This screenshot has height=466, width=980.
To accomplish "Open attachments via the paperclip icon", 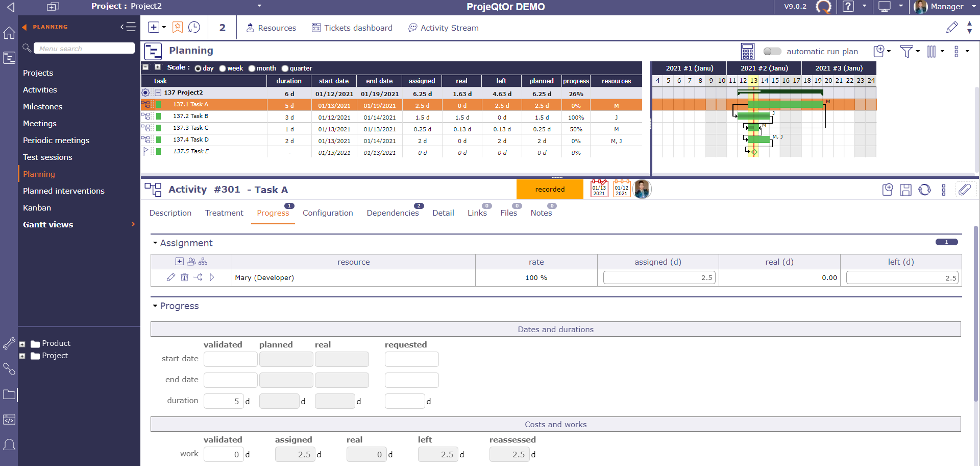I will pos(964,190).
